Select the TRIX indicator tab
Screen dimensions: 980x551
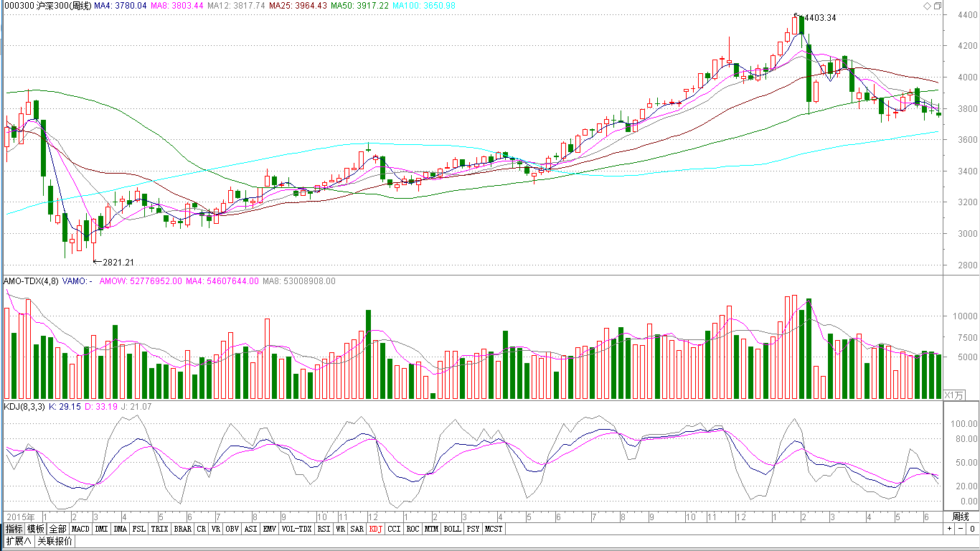[160, 529]
